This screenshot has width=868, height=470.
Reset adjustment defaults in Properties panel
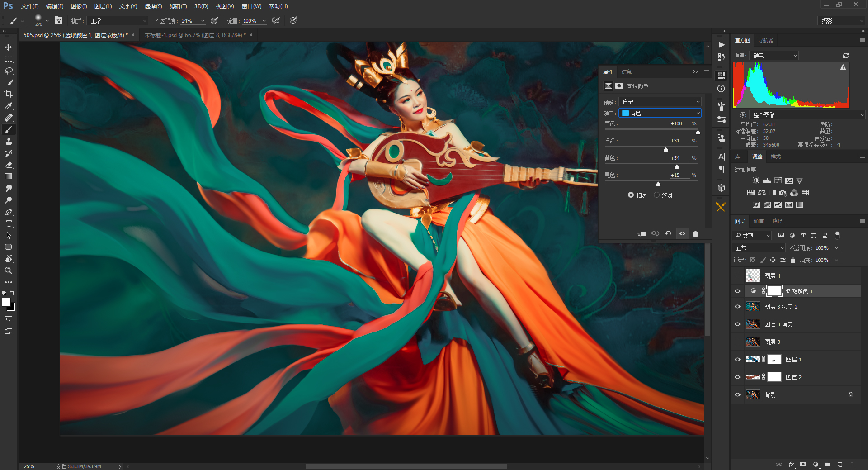tap(668, 234)
